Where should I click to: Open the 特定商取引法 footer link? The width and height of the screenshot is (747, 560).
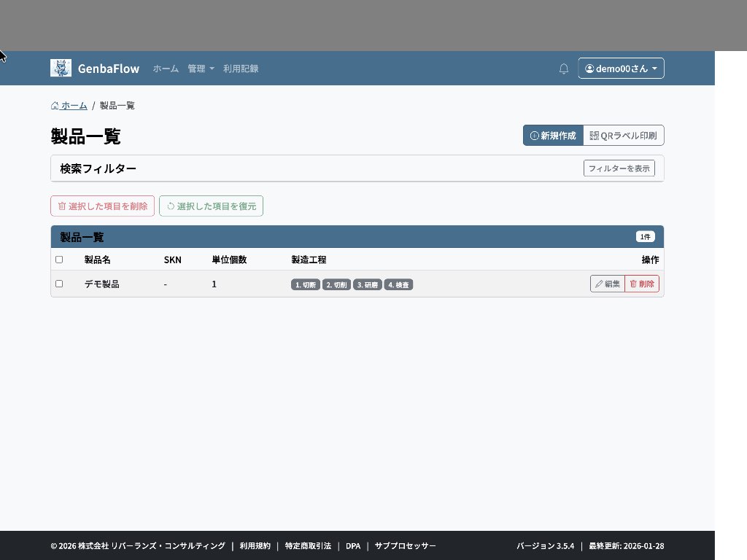[x=308, y=546]
